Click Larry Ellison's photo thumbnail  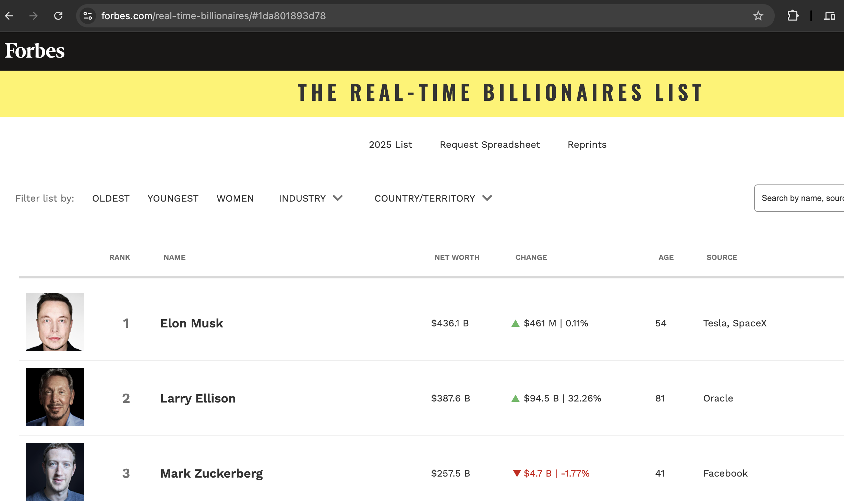55,397
